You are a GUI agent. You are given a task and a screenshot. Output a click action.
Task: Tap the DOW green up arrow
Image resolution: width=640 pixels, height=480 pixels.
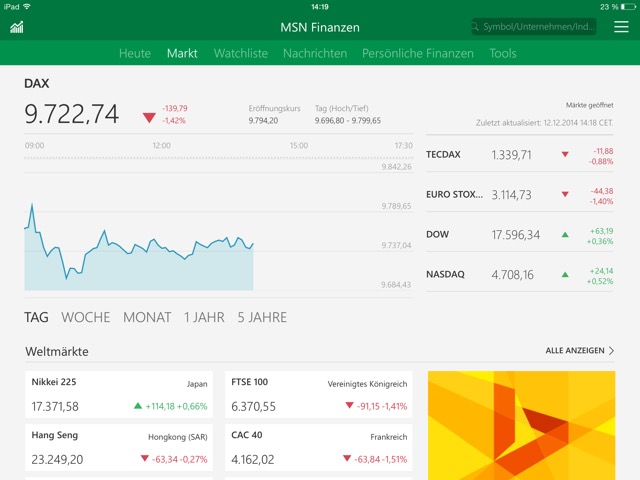pos(565,235)
